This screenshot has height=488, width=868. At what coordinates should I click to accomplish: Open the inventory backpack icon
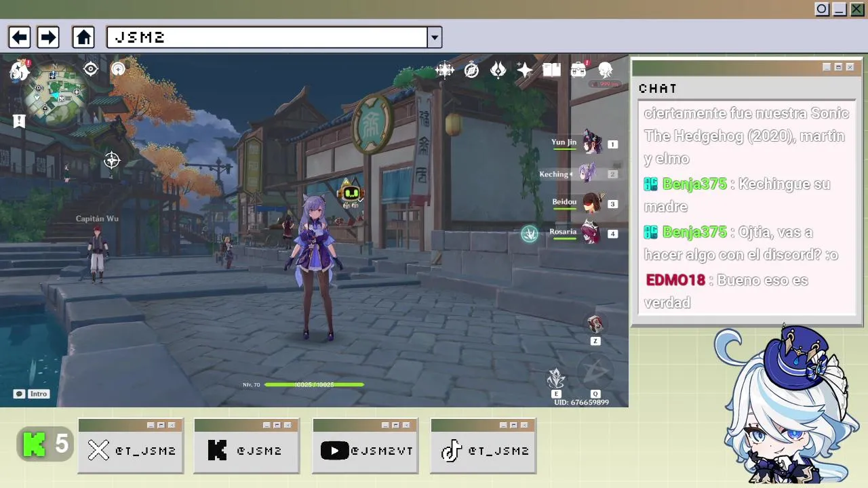tap(578, 70)
